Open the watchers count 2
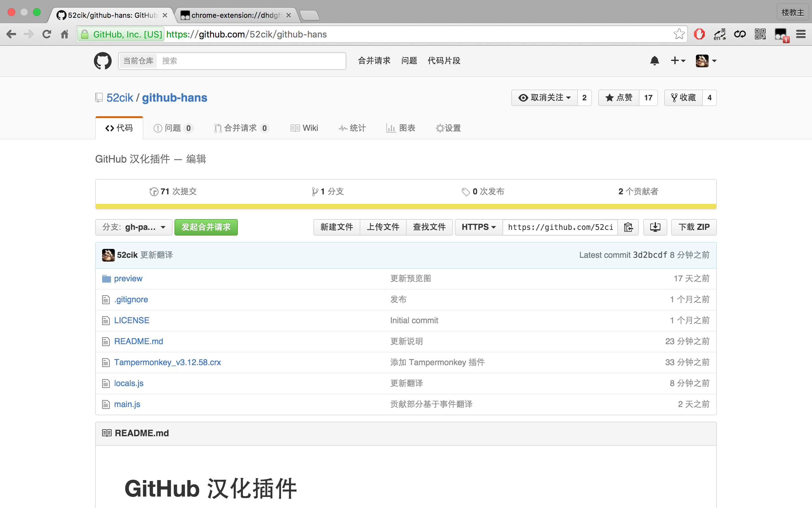Screen dimensions: 812x508 tap(585, 98)
